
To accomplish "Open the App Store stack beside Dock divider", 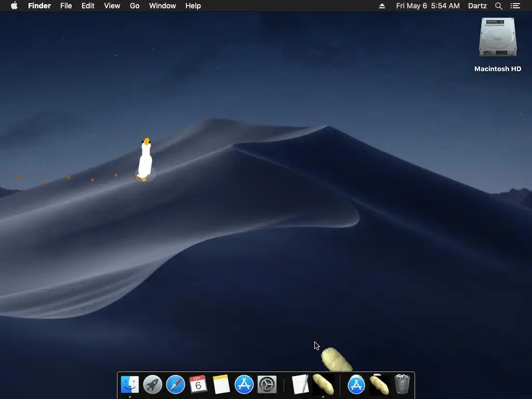I will click(356, 384).
